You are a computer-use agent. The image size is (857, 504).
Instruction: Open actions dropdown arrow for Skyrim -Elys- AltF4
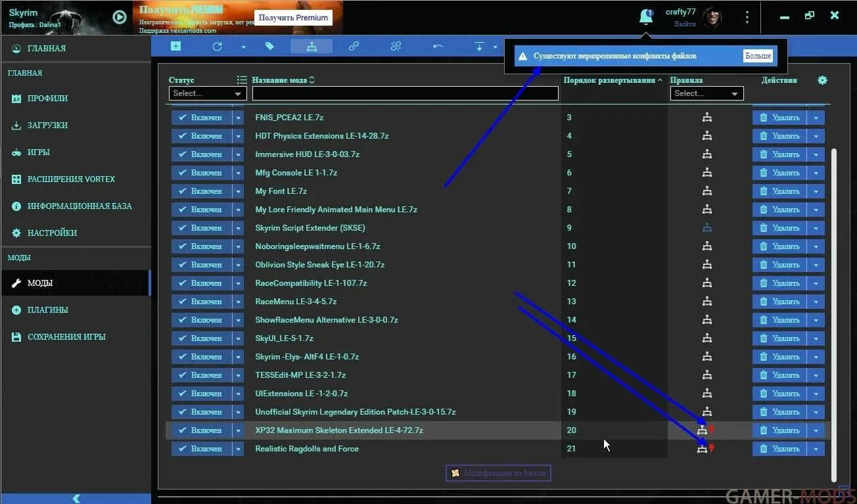pyautogui.click(x=816, y=357)
